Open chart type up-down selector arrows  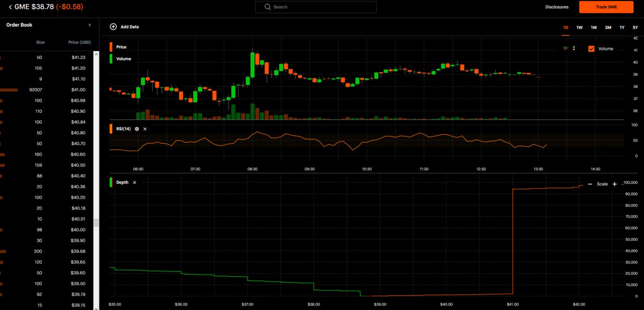[574, 48]
